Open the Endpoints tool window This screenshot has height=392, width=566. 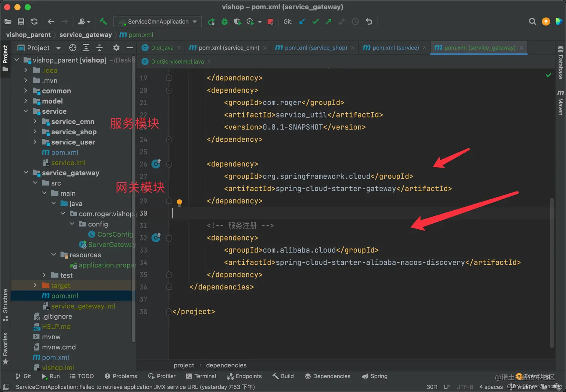[244, 376]
